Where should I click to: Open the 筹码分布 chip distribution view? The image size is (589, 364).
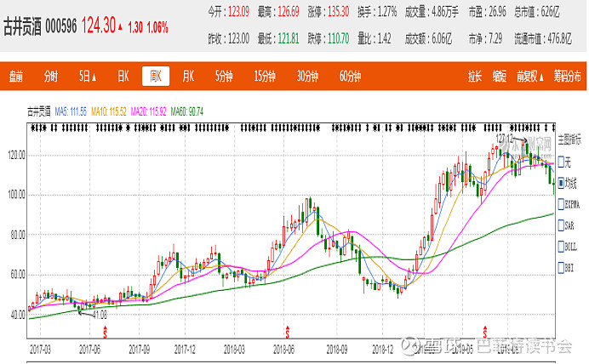pyautogui.click(x=567, y=77)
